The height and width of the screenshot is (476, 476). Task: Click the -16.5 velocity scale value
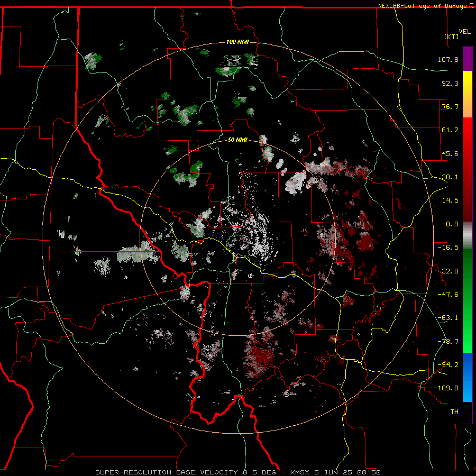(x=448, y=248)
